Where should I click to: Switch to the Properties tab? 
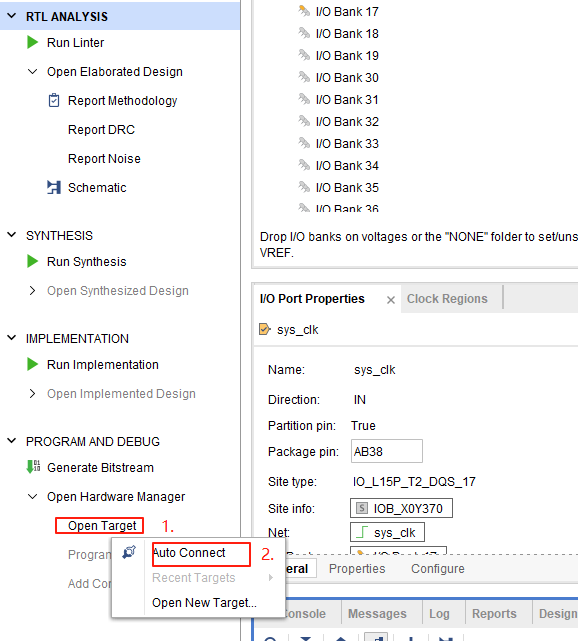357,569
